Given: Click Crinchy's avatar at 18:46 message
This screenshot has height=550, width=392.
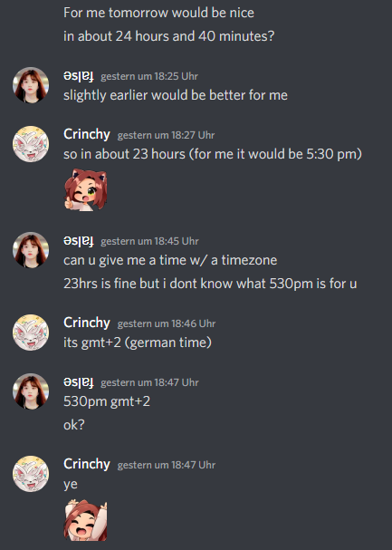Looking at the screenshot, I should 31,333.
